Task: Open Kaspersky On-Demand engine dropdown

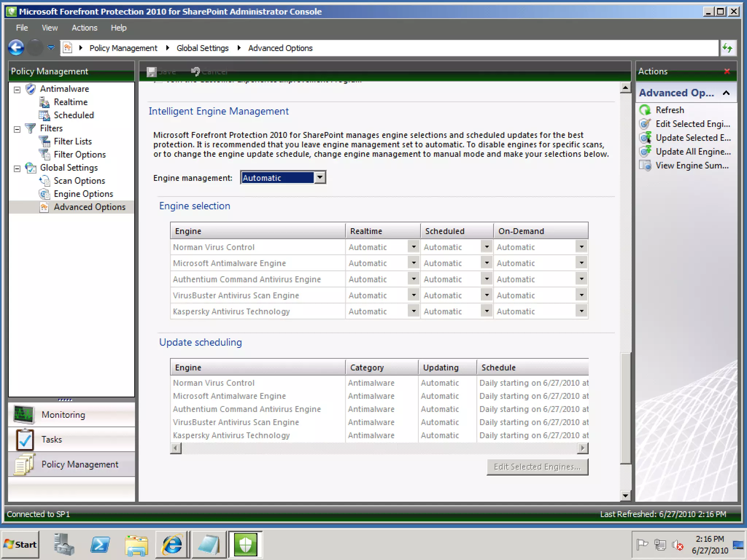Action: click(x=581, y=311)
